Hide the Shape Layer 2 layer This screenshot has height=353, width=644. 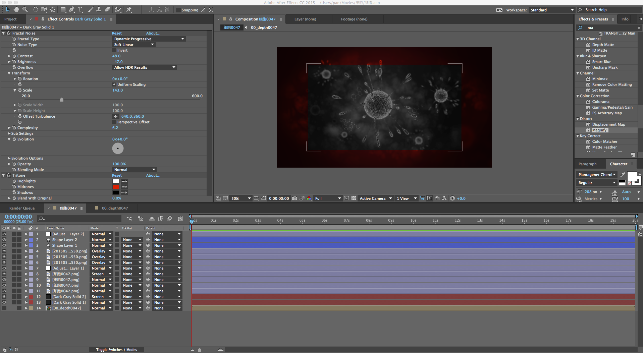(4, 240)
